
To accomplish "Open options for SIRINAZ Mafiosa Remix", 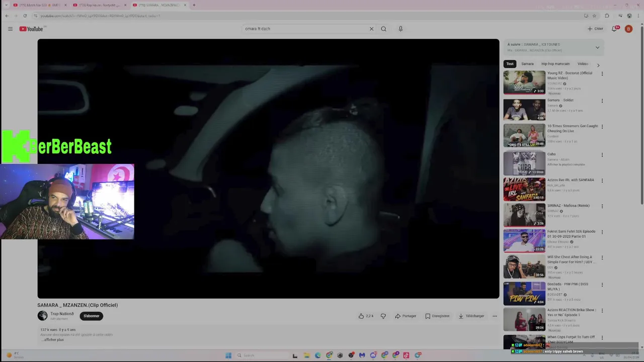I will pyautogui.click(x=602, y=206).
